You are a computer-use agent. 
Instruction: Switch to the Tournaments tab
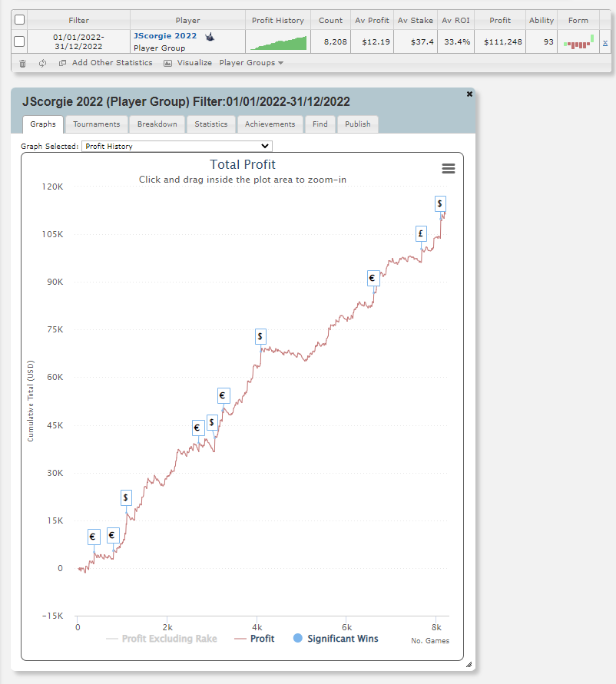click(96, 124)
